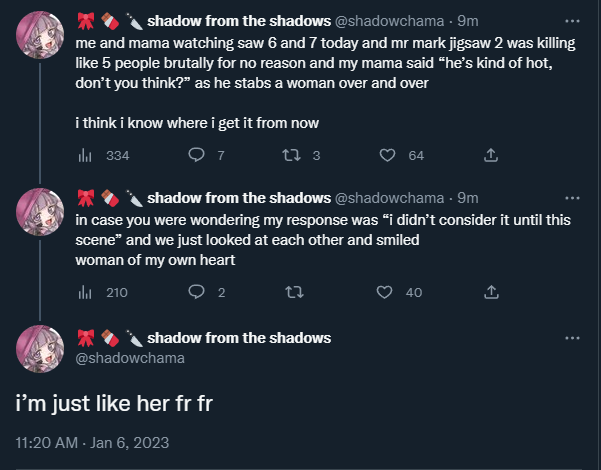Viewport: 601px width, 470px height.
Task: Retweet the second tweet with no retweets
Action: pyautogui.click(x=293, y=292)
